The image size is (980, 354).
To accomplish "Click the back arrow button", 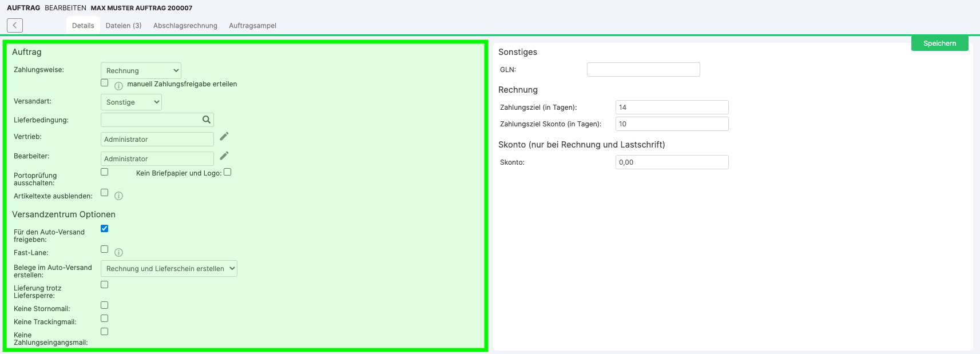I will (x=15, y=25).
